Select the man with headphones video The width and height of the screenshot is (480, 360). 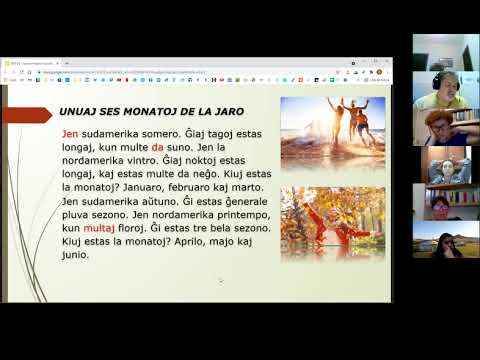click(446, 90)
